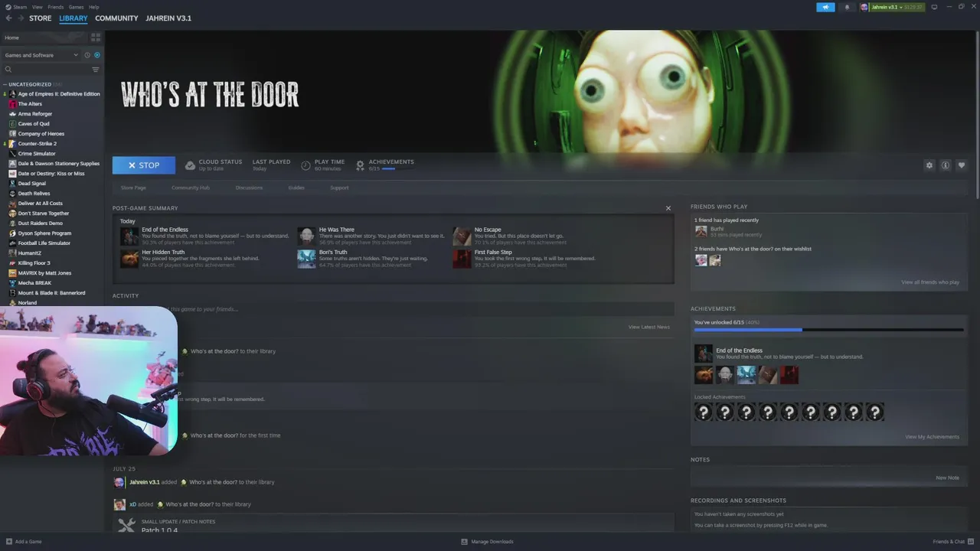Click No Escape achievement icon
This screenshot has width=980, height=551.
(x=462, y=236)
